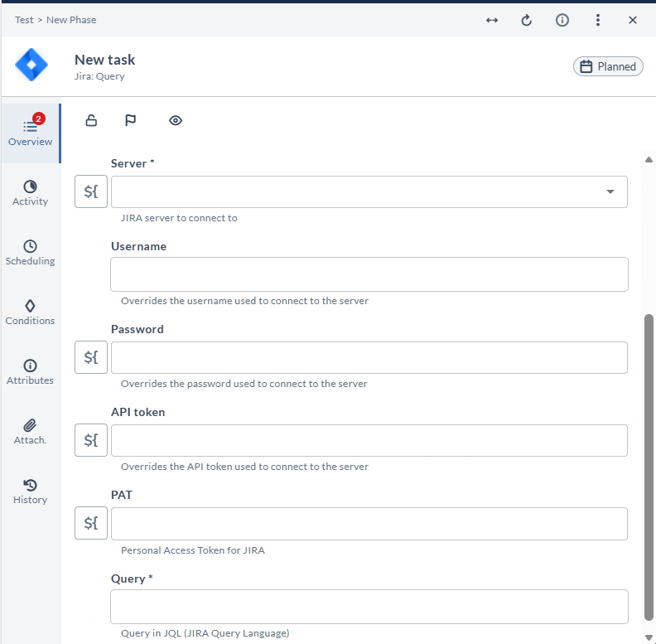656x644 pixels.
Task: Click the 'Personal Access Token for JIRA' hint
Action: (193, 550)
